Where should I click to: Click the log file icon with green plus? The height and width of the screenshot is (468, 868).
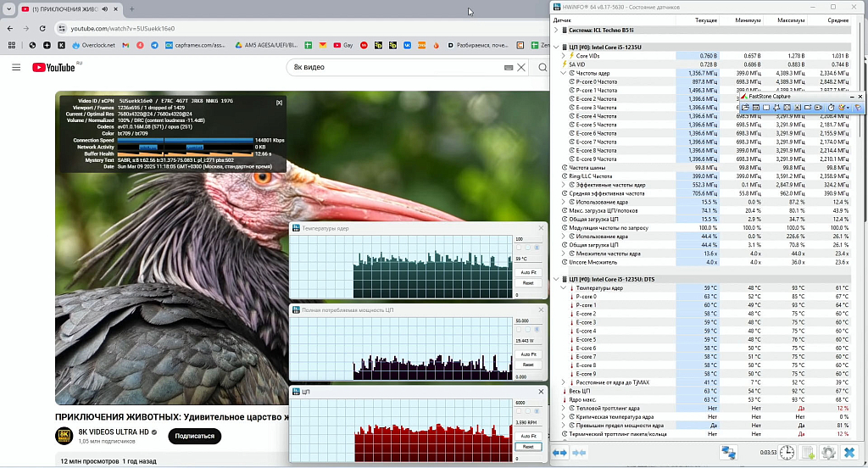tap(809, 453)
